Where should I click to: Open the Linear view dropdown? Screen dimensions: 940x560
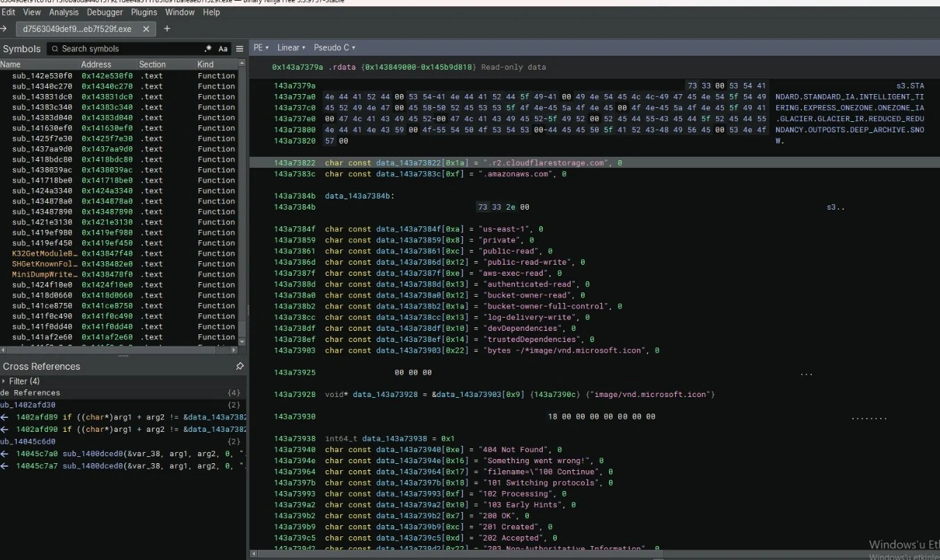[x=291, y=48]
